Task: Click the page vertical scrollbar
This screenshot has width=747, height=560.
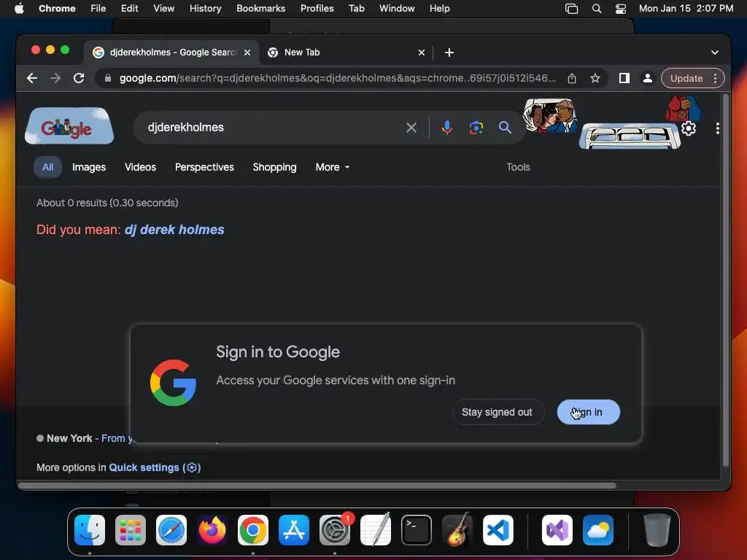Action: [726, 281]
